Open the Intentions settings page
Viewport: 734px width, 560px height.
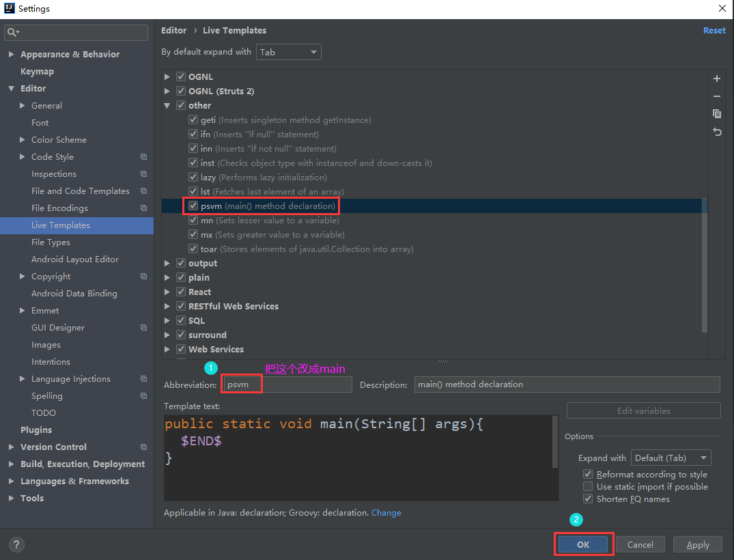[51, 362]
